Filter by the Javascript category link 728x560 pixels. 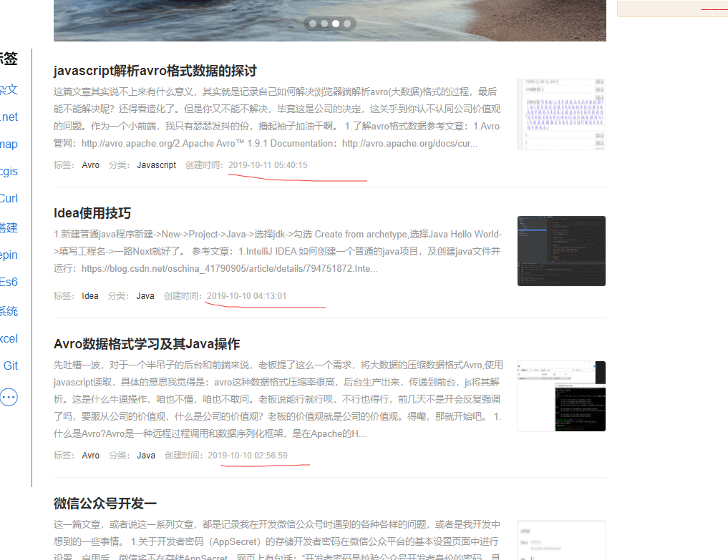click(156, 165)
